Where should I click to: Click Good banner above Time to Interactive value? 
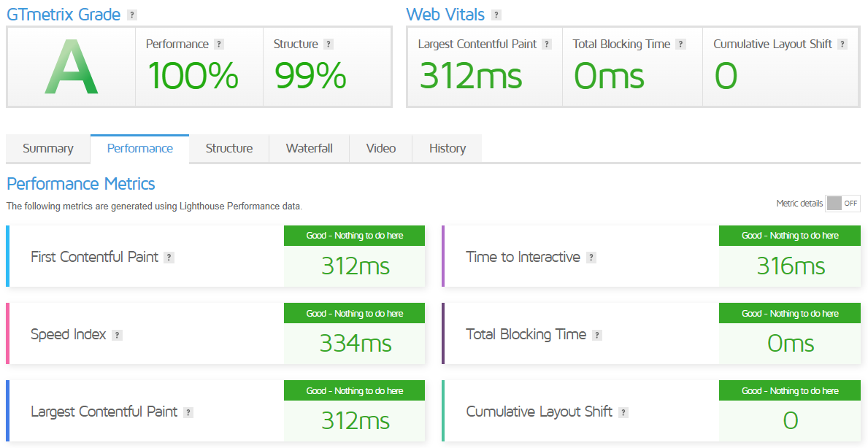click(790, 236)
